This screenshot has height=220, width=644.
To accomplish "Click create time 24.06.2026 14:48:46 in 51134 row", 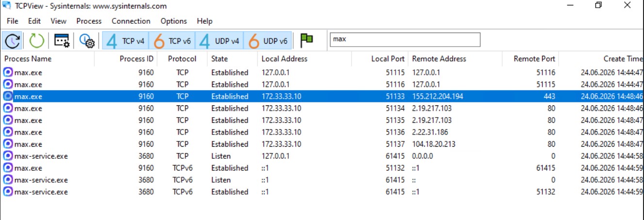I will 612,108.
